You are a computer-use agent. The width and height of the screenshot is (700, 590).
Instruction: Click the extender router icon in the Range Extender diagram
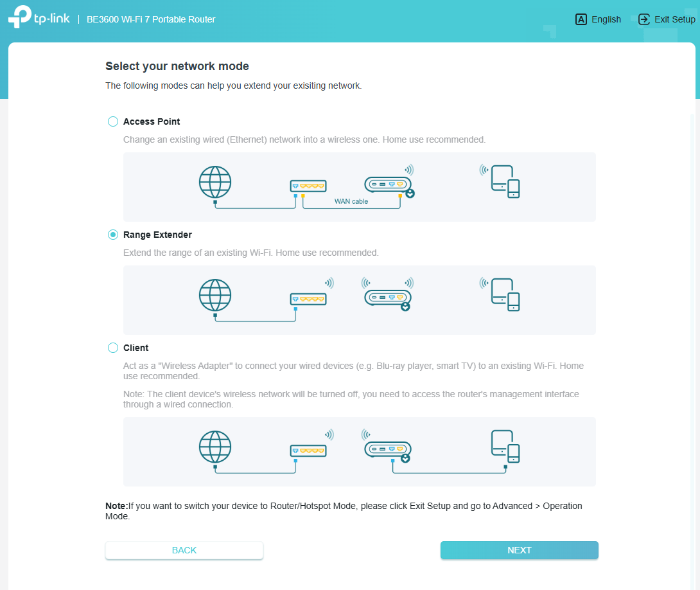point(387,297)
